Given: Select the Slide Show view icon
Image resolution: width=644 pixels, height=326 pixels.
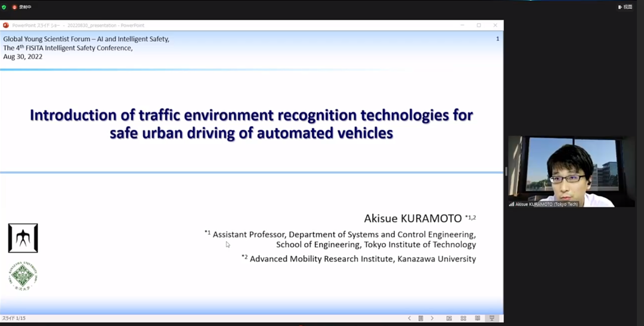Looking at the screenshot, I should pos(492,318).
